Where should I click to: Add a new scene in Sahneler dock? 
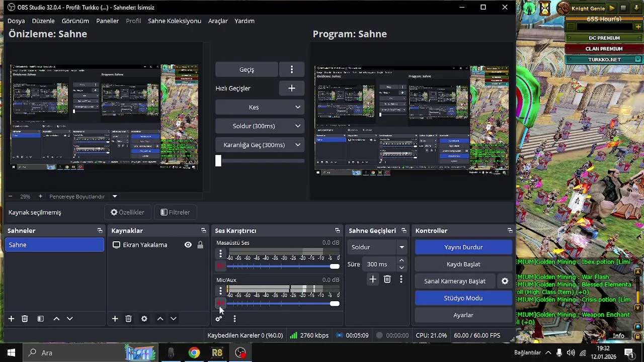(11, 319)
